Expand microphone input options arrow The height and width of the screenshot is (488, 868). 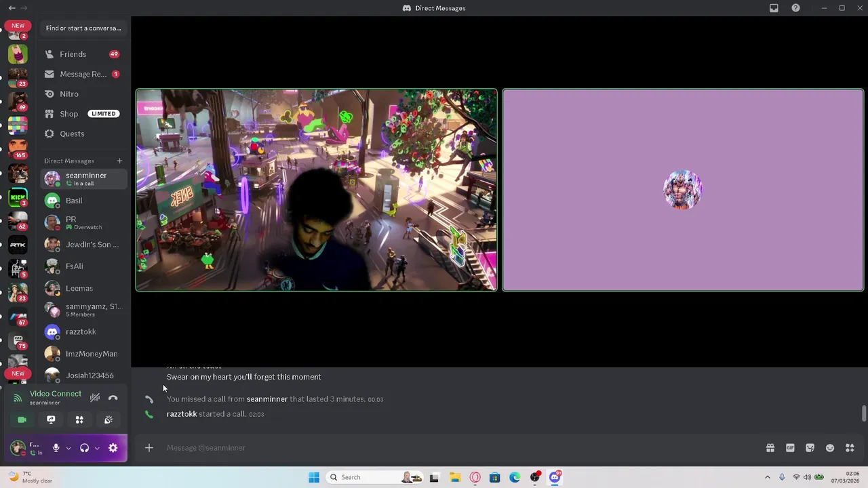click(x=68, y=448)
